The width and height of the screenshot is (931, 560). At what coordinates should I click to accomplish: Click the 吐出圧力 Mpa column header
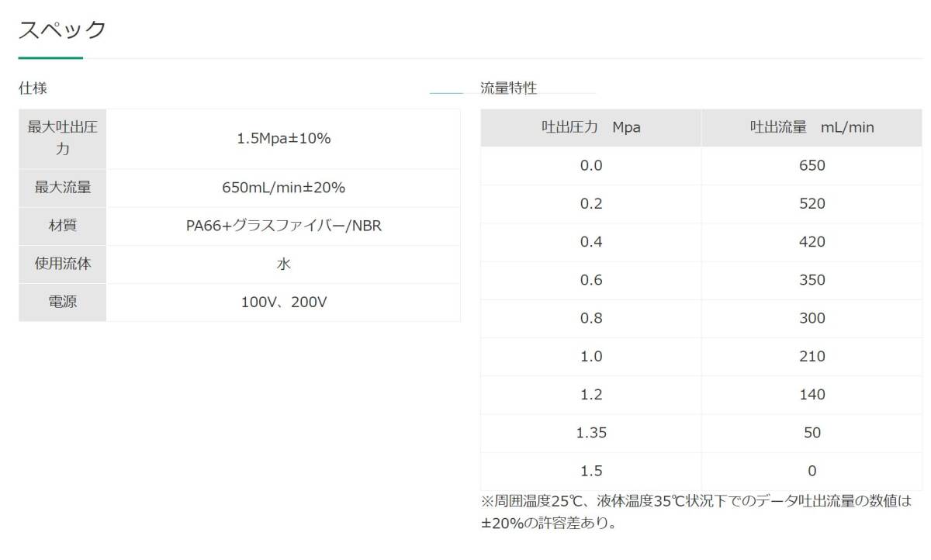[591, 127]
